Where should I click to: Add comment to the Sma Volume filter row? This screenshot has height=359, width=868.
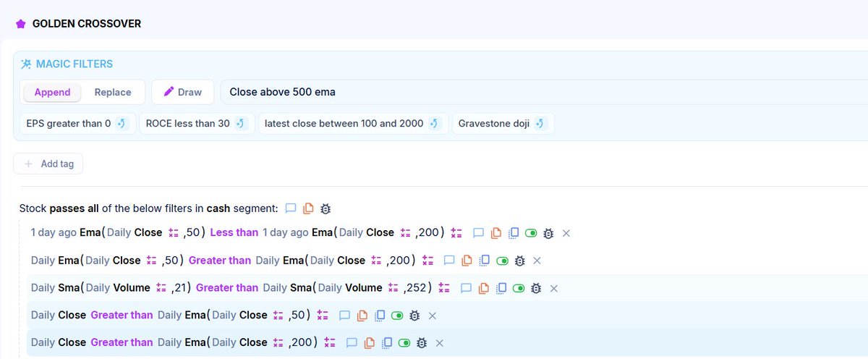[466, 288]
